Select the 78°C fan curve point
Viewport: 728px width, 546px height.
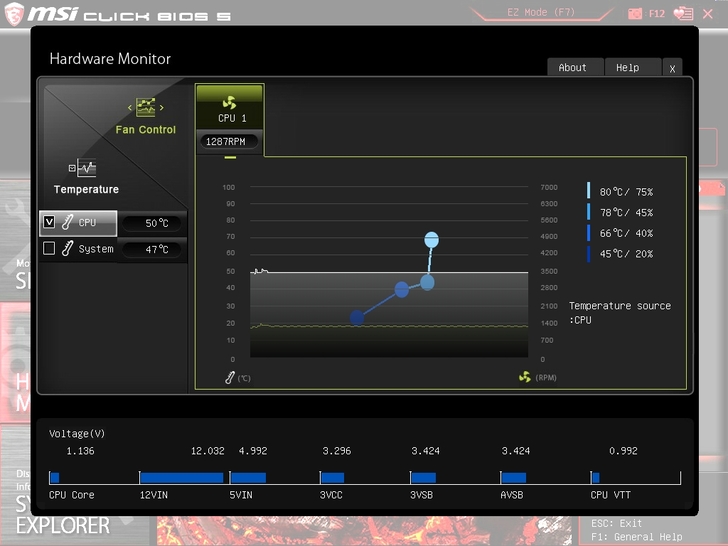point(427,282)
